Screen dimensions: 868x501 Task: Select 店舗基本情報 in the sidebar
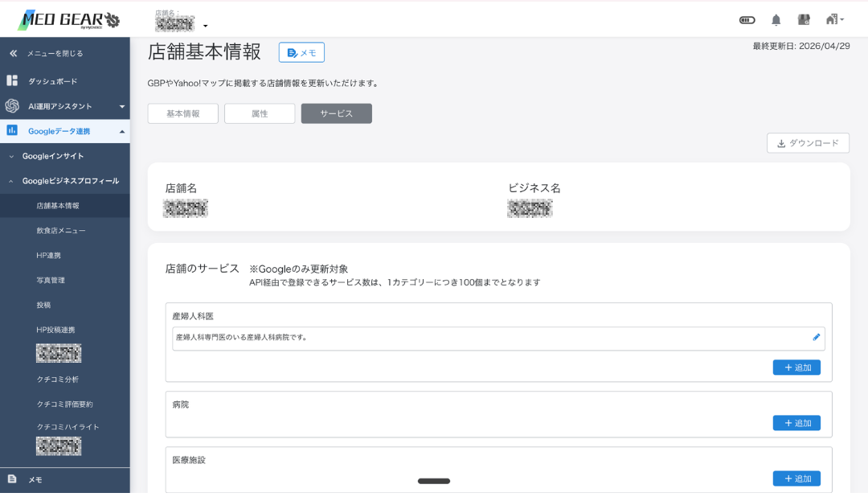(65, 205)
